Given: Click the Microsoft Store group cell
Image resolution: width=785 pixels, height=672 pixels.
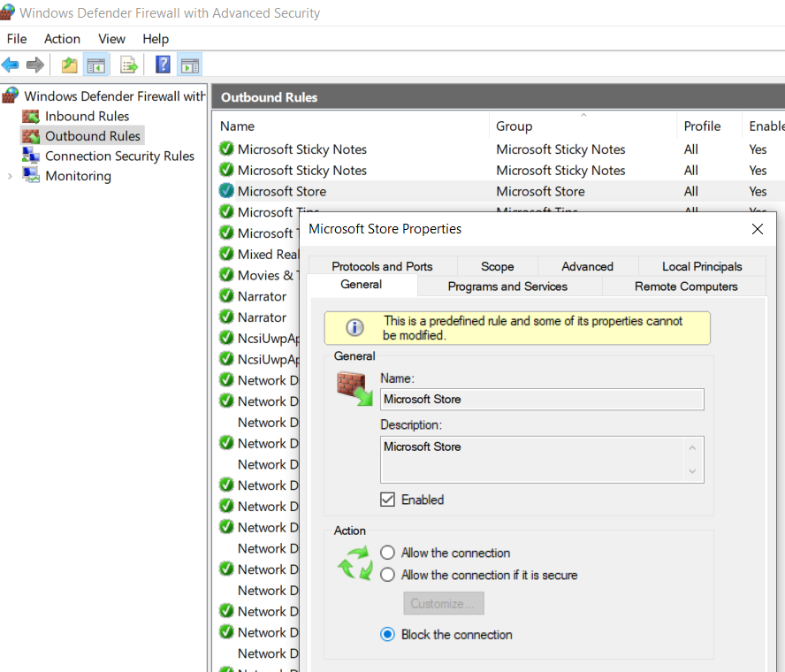Looking at the screenshot, I should (541, 191).
